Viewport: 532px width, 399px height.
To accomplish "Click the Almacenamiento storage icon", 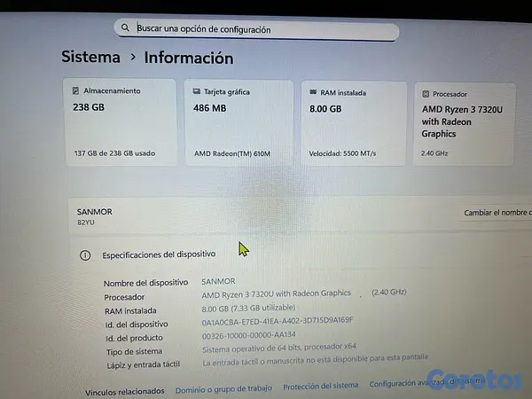I will pyautogui.click(x=75, y=90).
